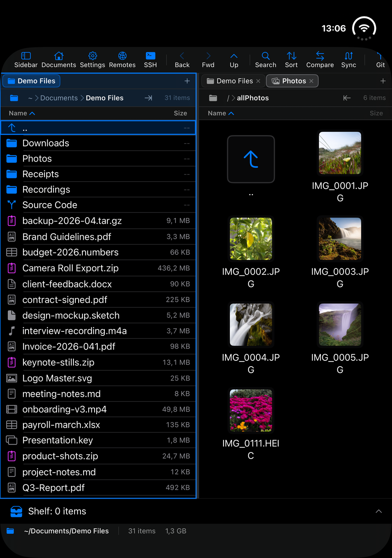The image size is (392, 558).
Task: Sync folders using Sync icon
Action: pos(349,60)
